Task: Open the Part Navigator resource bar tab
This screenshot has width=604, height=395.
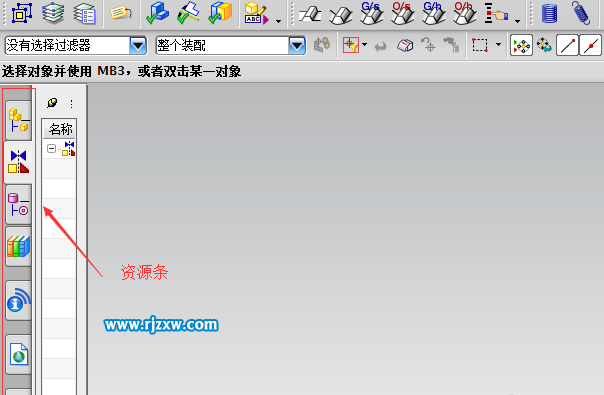Action: coord(18,204)
